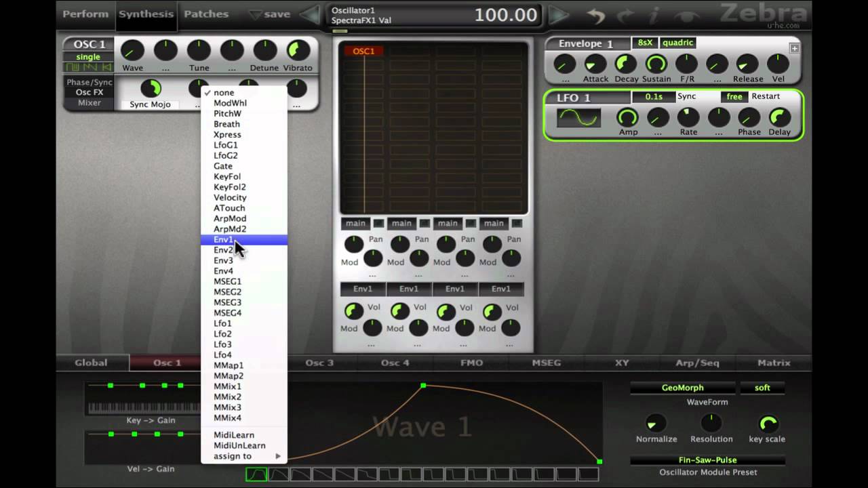Switch OSC 1 to Osc FX page

pos(89,92)
